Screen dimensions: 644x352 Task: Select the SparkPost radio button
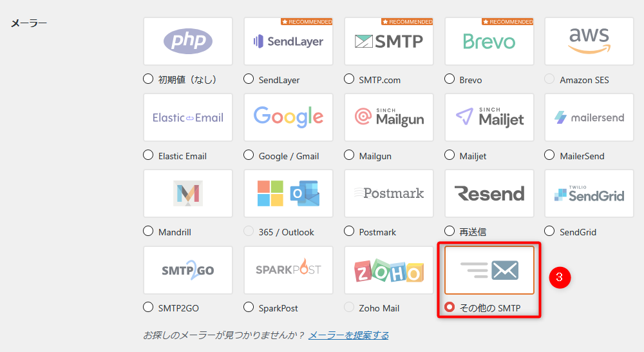tap(249, 307)
